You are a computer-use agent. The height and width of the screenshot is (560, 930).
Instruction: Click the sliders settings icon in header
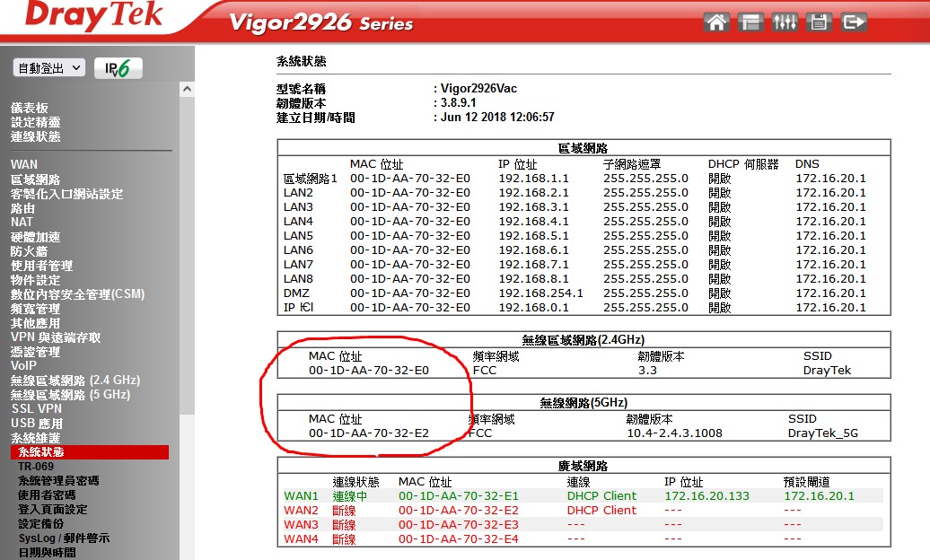785,22
